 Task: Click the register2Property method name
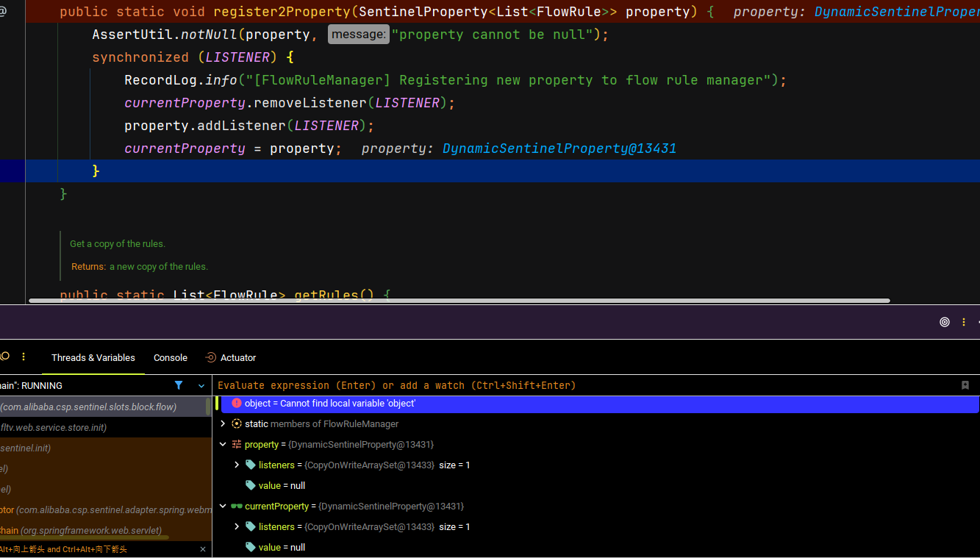pos(282,12)
